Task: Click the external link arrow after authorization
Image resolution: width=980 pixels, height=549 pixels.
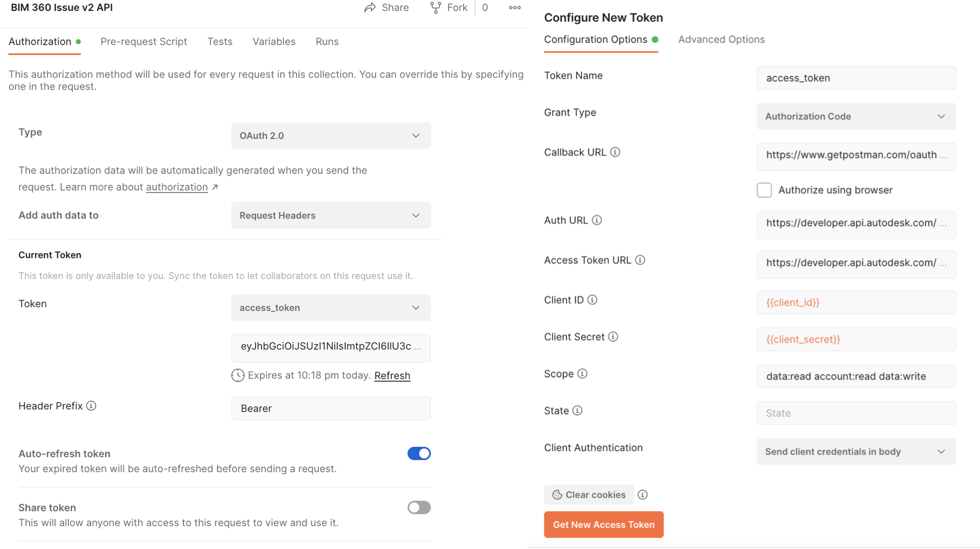Action: coord(215,188)
